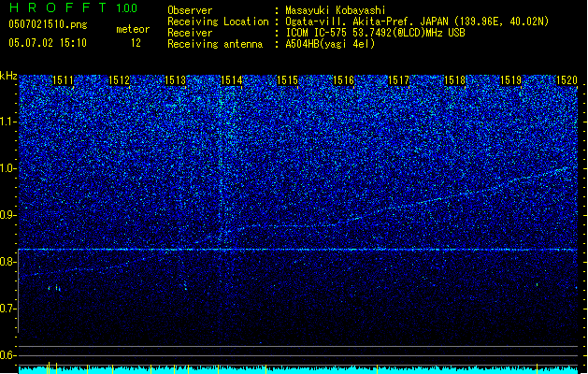This screenshot has height=374, width=588.
Task: Click the 1511 time marker
Action: 63,80
